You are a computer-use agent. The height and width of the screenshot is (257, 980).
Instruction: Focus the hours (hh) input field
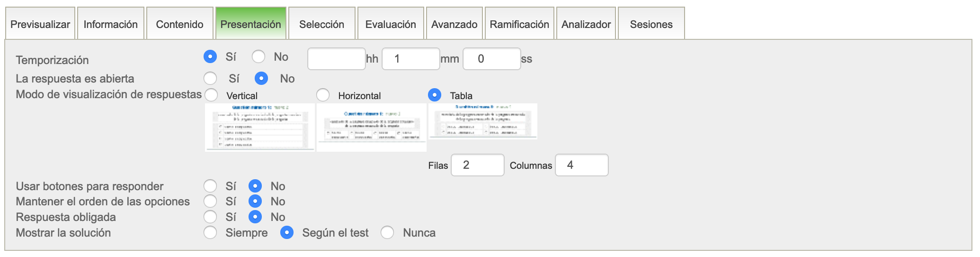point(336,59)
